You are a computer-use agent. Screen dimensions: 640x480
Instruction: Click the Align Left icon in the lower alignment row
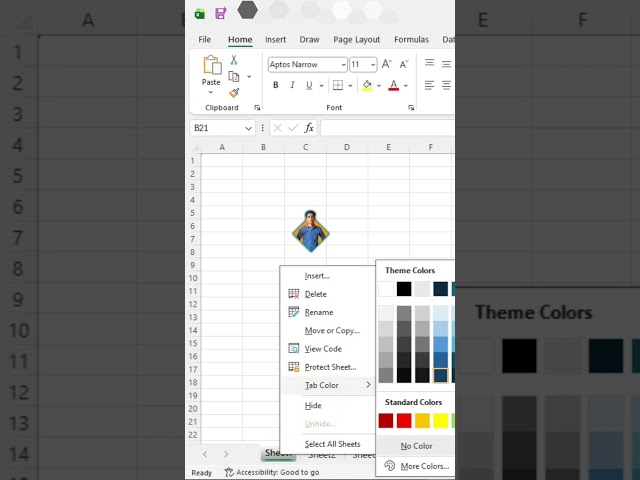(429, 85)
